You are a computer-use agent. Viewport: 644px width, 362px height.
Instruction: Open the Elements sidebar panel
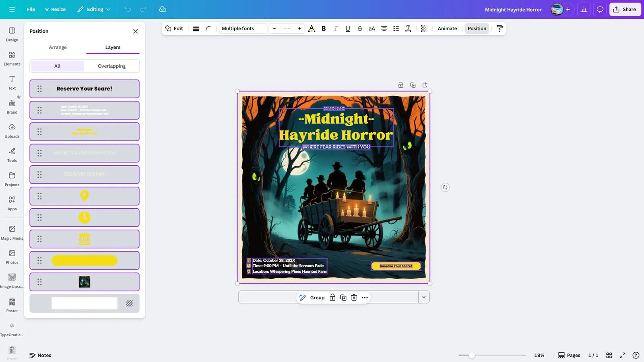coord(12,58)
